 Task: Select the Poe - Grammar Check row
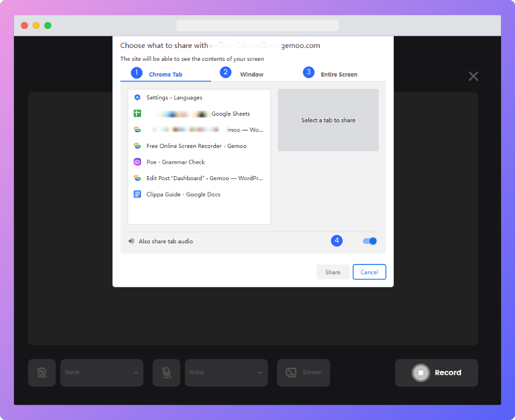(199, 162)
